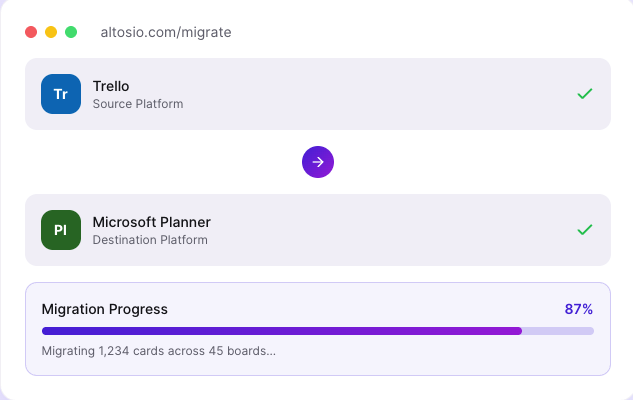633x400 pixels.
Task: Click empty space in the Planner destination card
Action: point(400,230)
